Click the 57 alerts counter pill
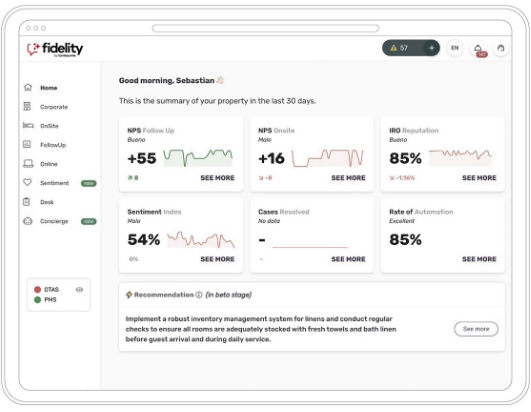 (x=411, y=48)
